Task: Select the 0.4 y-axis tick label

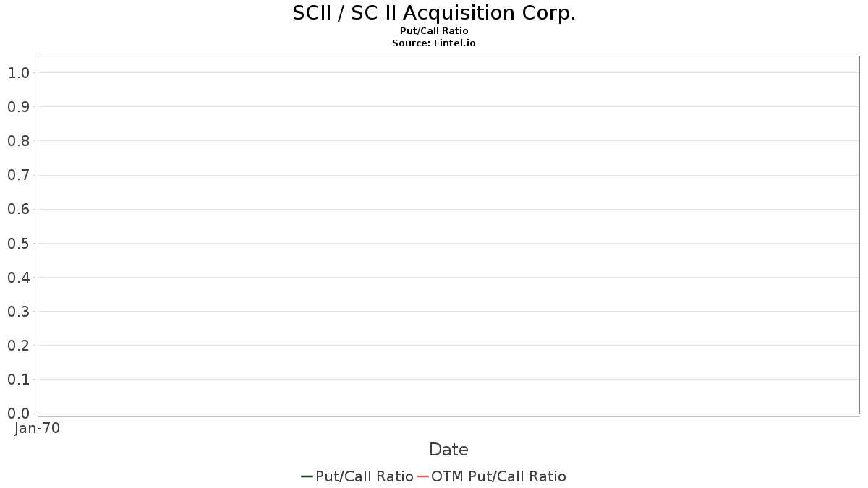Action: (x=18, y=278)
